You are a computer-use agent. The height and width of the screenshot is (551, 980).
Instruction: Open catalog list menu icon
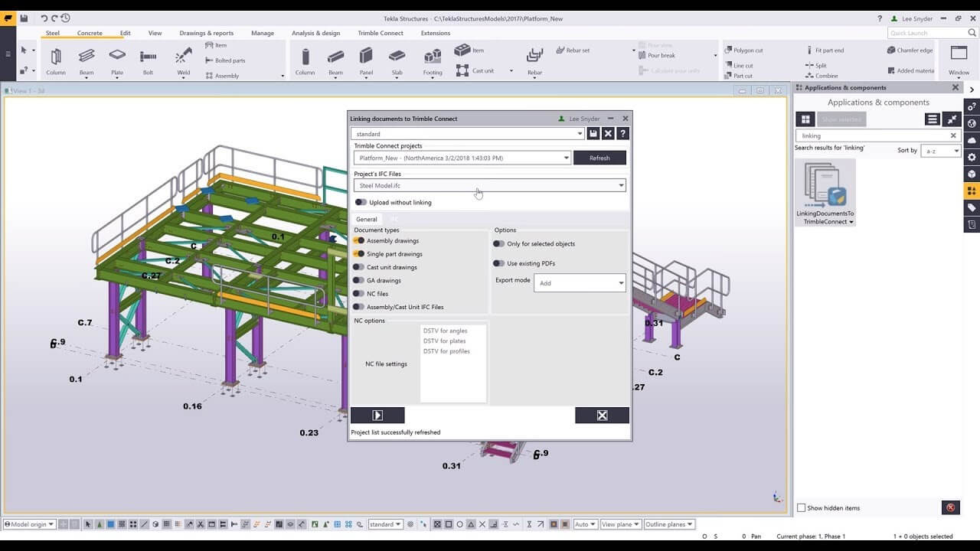click(x=932, y=119)
